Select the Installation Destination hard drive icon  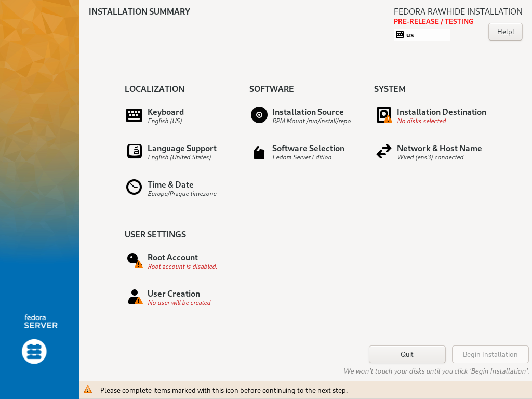[383, 114]
